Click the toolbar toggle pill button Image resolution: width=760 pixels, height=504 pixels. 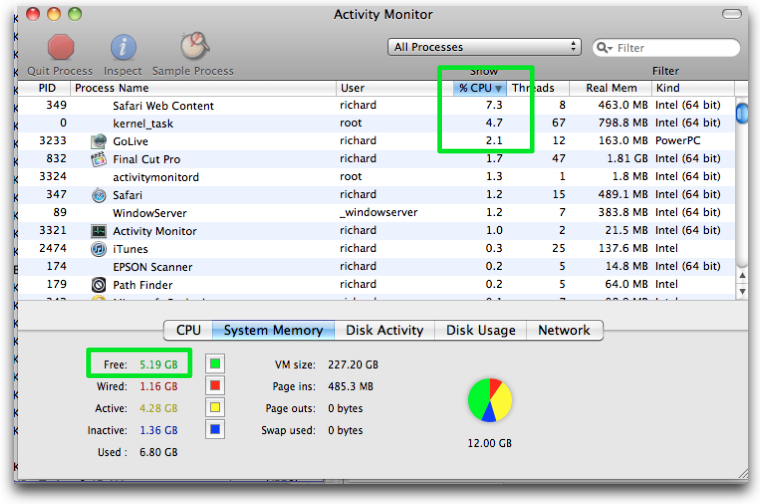pos(731,14)
